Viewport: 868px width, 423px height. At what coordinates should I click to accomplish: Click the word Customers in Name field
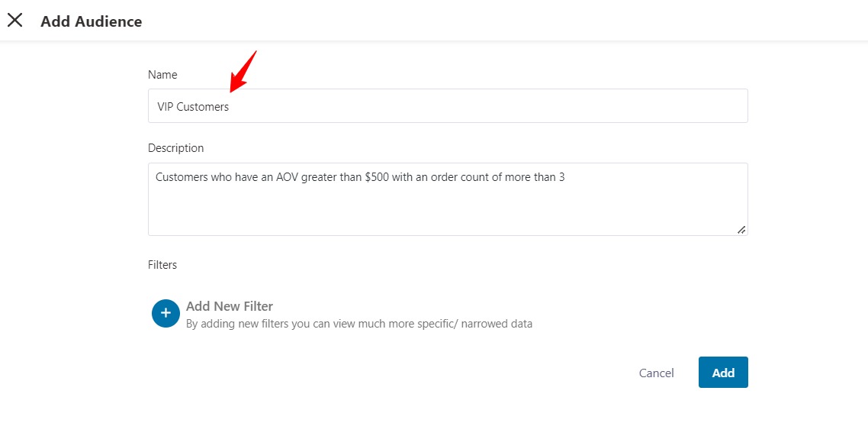[203, 107]
